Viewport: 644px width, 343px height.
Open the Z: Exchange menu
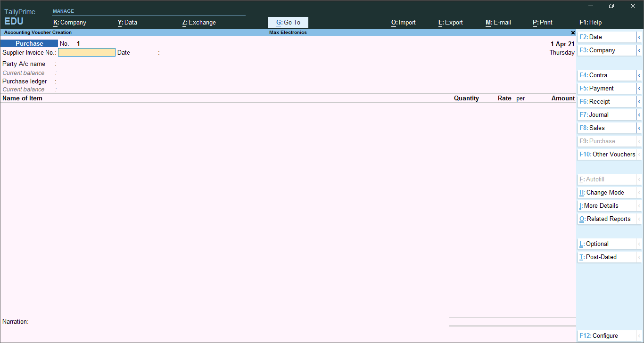pyautogui.click(x=199, y=23)
